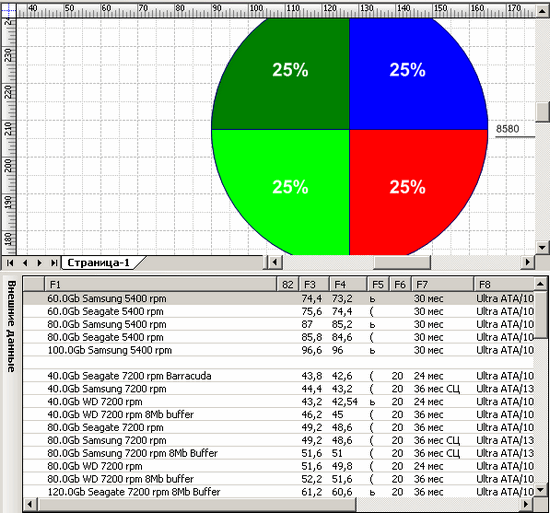This screenshot has height=513, width=550.
Task: Click the F4 column header
Action: click(x=348, y=284)
